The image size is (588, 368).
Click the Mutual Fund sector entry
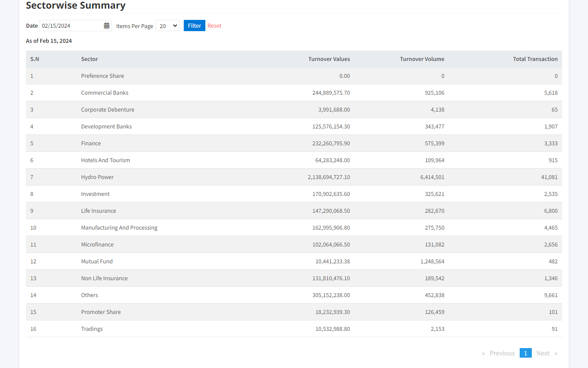click(97, 262)
